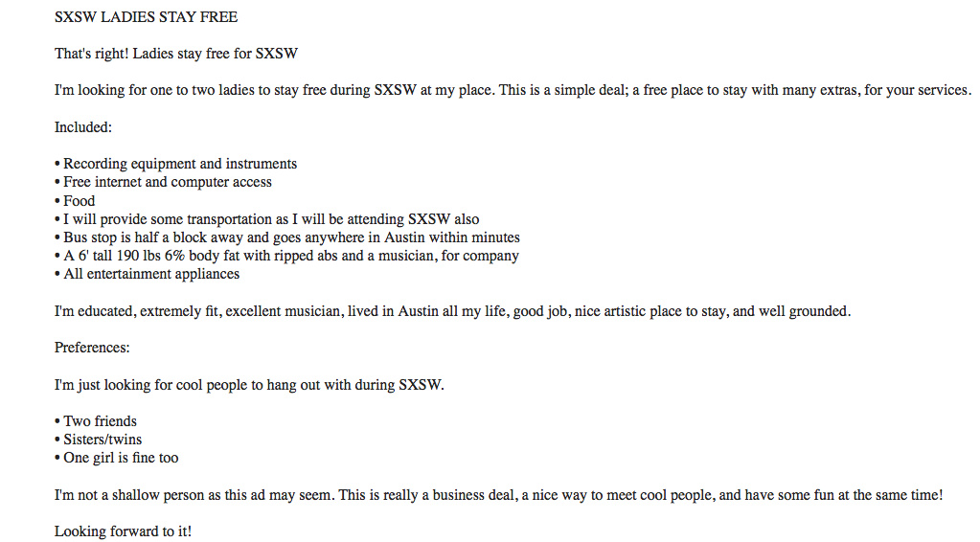Click the "Preferences:" label
Image resolution: width=980 pixels, height=542 pixels.
92,348
